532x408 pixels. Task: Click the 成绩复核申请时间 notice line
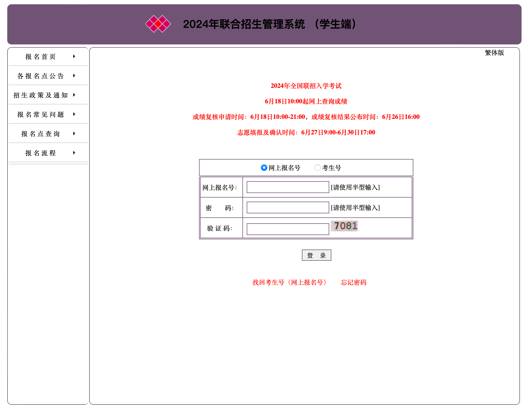306,117
